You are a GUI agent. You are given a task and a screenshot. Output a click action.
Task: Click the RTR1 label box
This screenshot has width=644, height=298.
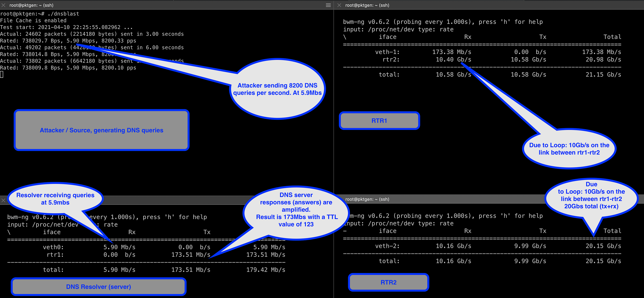[379, 121]
